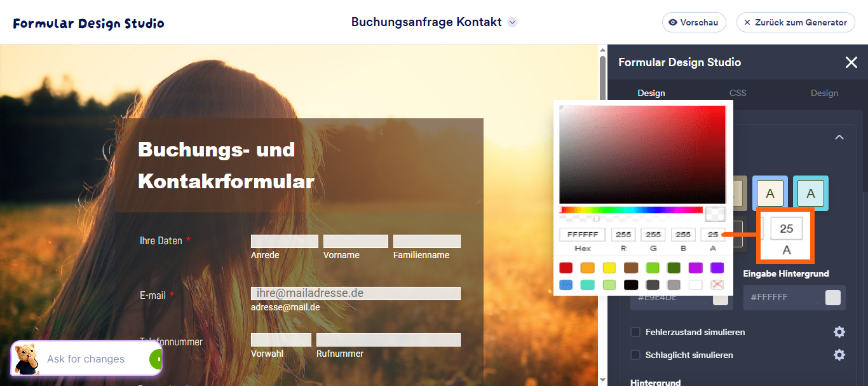Image resolution: width=868 pixels, height=386 pixels.
Task: Click the Anrede input field
Action: [285, 242]
